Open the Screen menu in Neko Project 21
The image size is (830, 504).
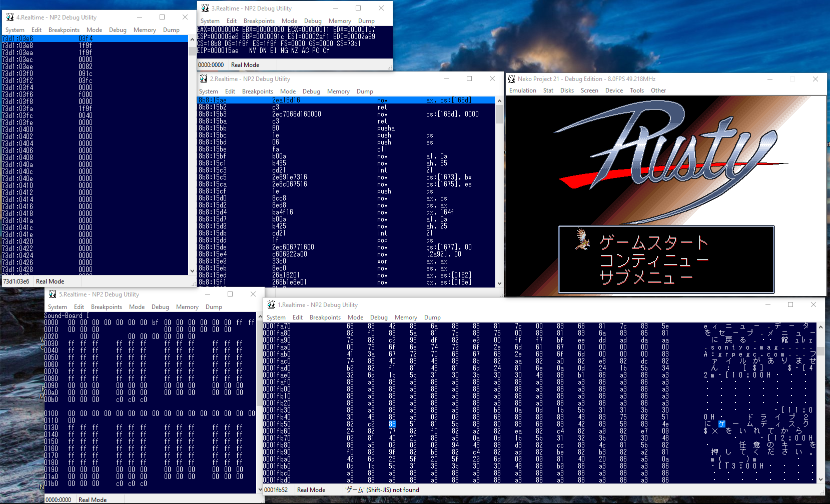click(x=589, y=90)
